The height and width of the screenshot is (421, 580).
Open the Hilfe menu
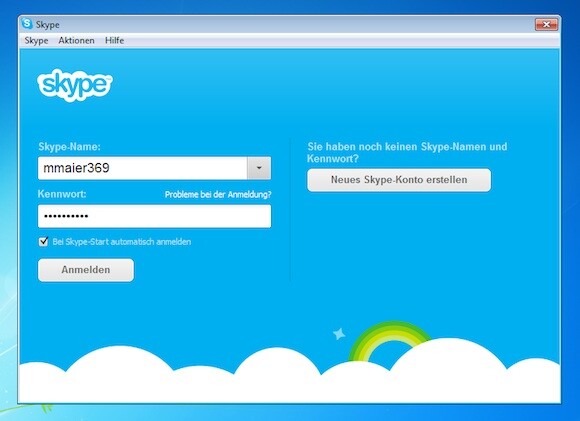114,40
